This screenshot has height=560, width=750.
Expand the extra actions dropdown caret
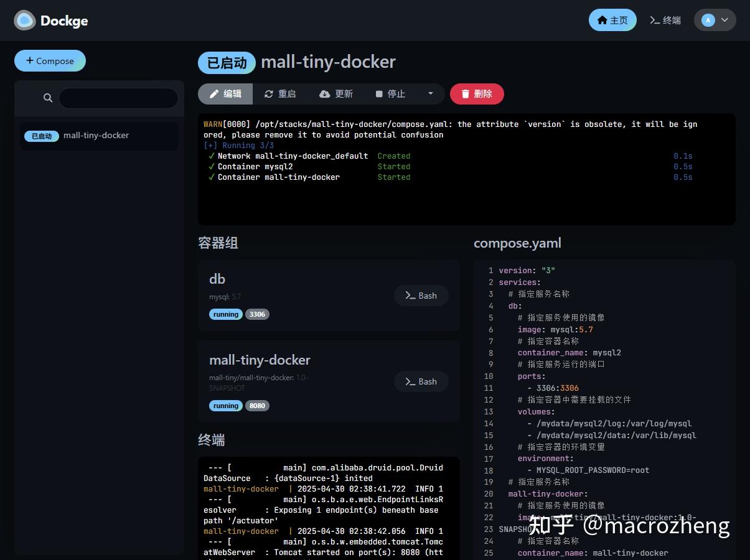click(x=431, y=94)
